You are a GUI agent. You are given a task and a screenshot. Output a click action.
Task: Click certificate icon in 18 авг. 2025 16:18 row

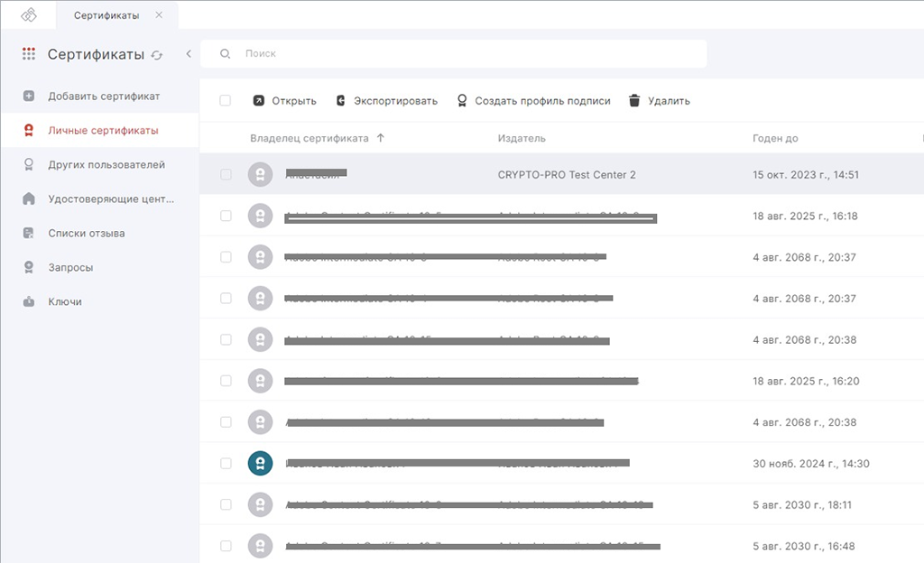260,216
